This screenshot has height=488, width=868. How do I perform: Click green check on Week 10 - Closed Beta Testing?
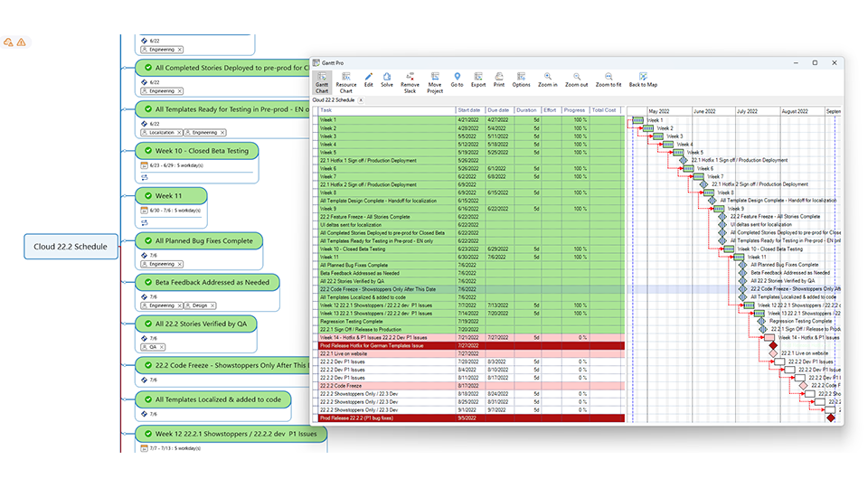tap(148, 151)
